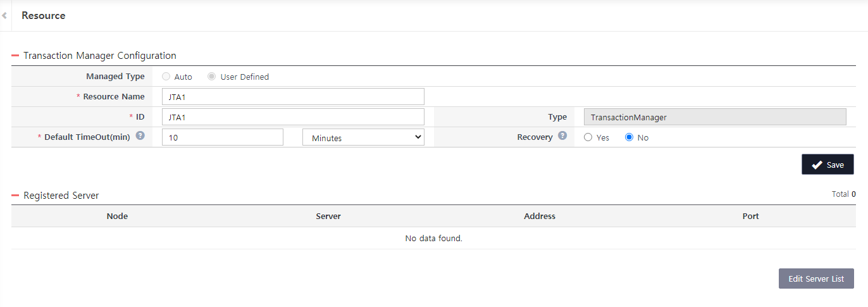The image size is (868, 307).
Task: Set Recovery to No
Action: 629,137
